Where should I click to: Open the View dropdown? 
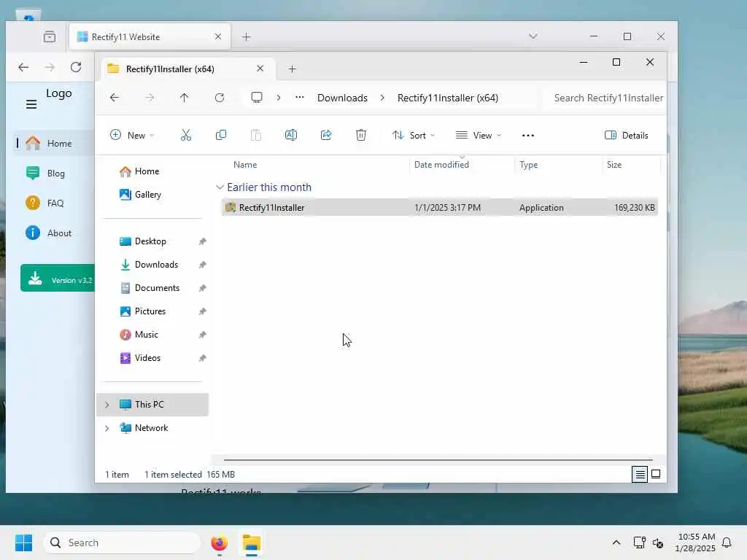click(x=479, y=135)
